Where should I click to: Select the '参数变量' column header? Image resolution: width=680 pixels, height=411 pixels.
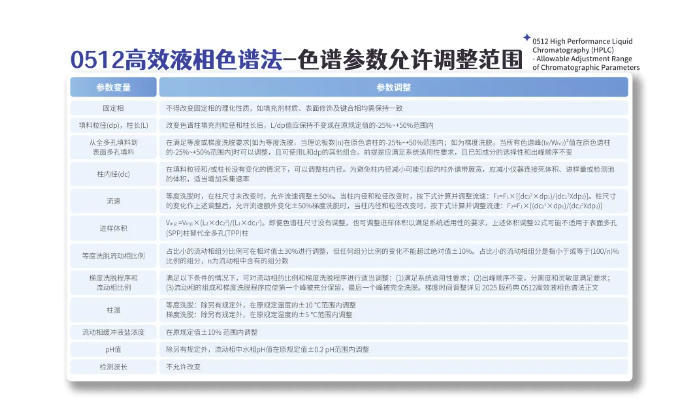pyautogui.click(x=113, y=87)
